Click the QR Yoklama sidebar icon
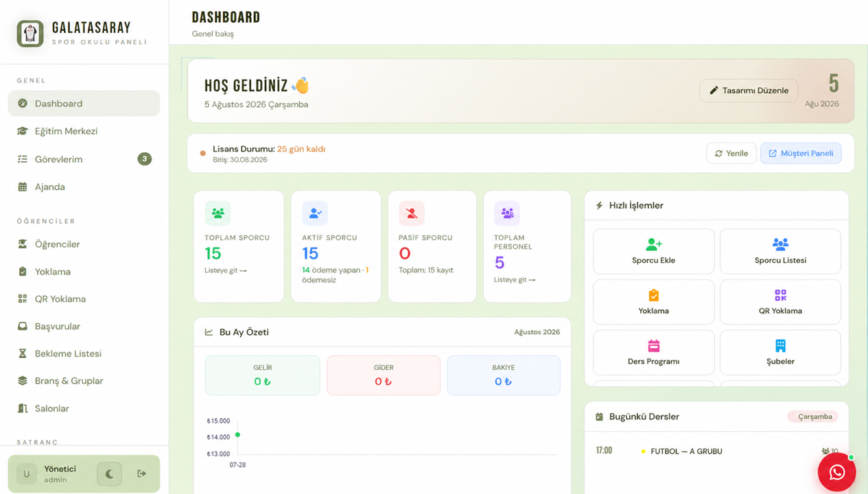Viewport: 868px width, 494px height. [22, 299]
